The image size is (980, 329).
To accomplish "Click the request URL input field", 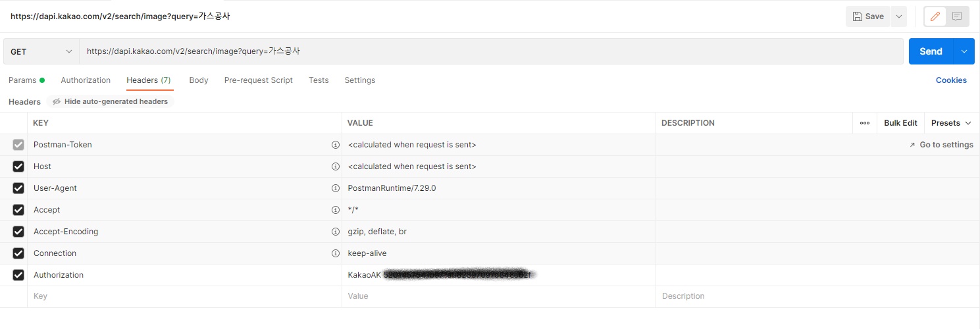I will (490, 51).
